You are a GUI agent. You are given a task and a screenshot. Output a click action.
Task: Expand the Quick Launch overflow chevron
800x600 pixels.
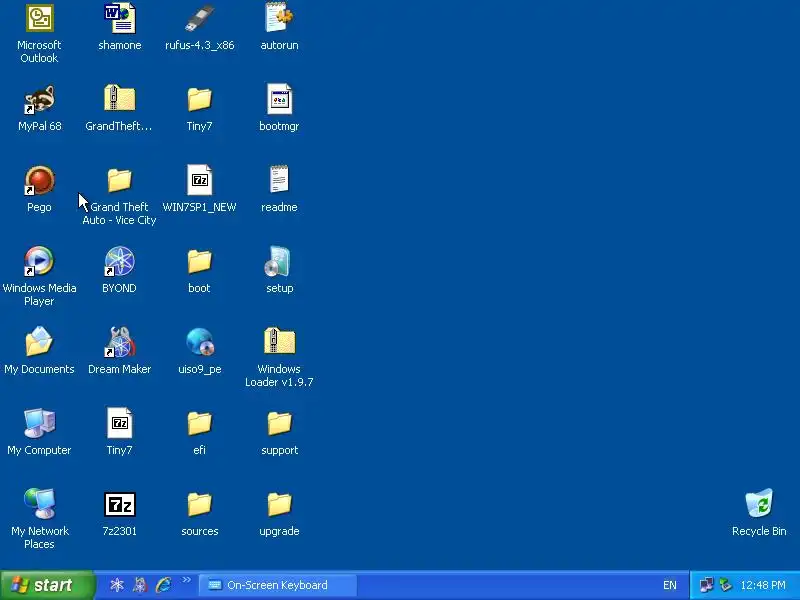pos(186,580)
